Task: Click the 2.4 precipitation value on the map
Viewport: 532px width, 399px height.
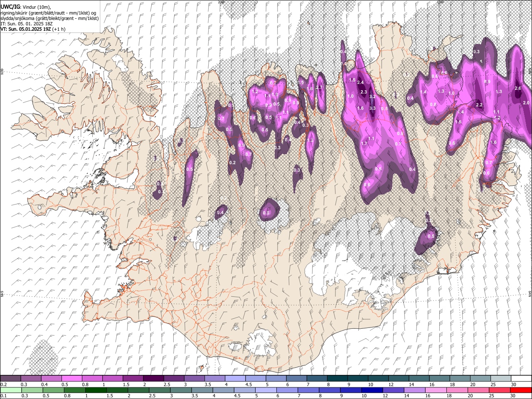Action: 360,83
